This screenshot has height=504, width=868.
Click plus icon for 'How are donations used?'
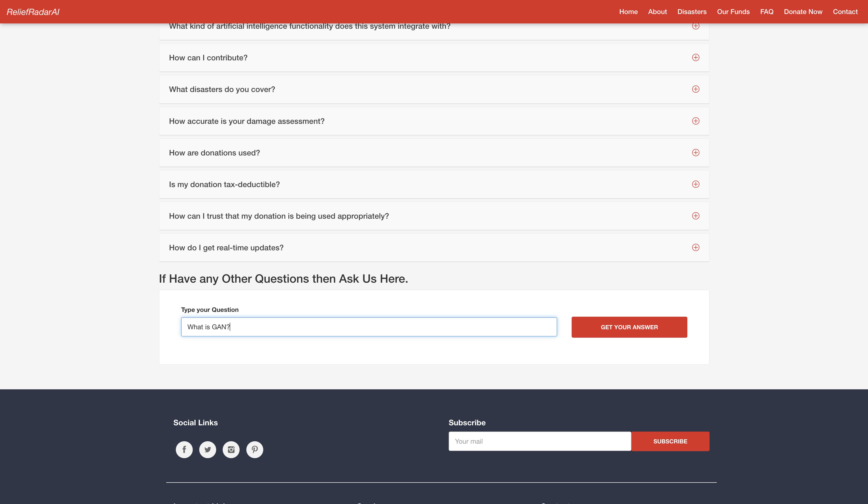tap(695, 153)
